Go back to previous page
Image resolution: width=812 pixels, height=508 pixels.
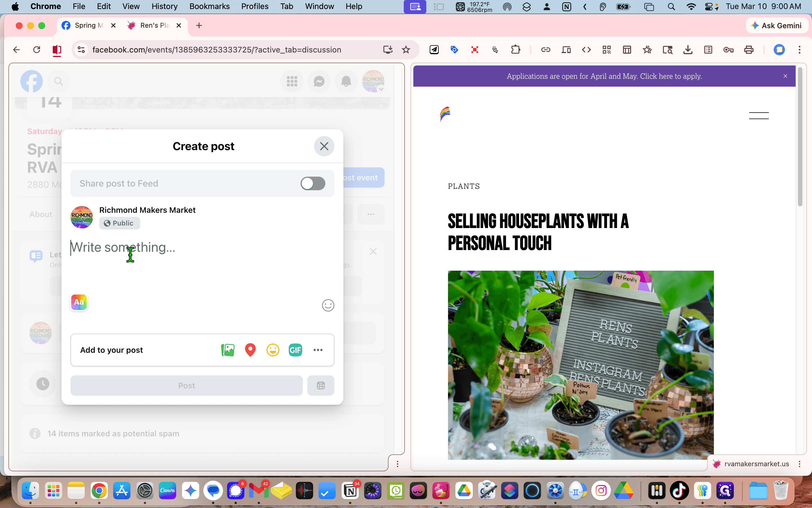pos(16,50)
